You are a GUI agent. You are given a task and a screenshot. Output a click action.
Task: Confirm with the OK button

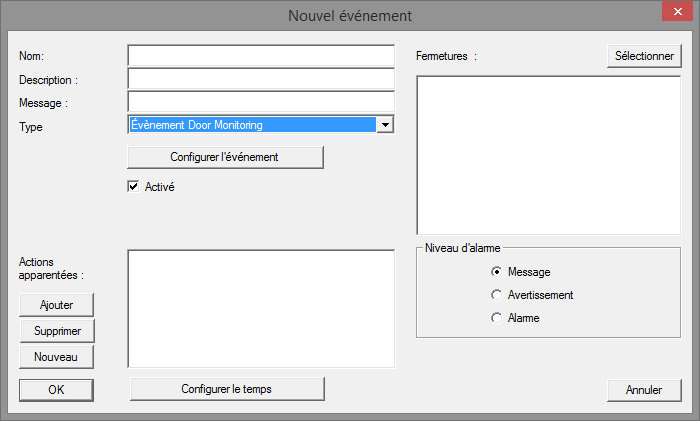point(56,390)
